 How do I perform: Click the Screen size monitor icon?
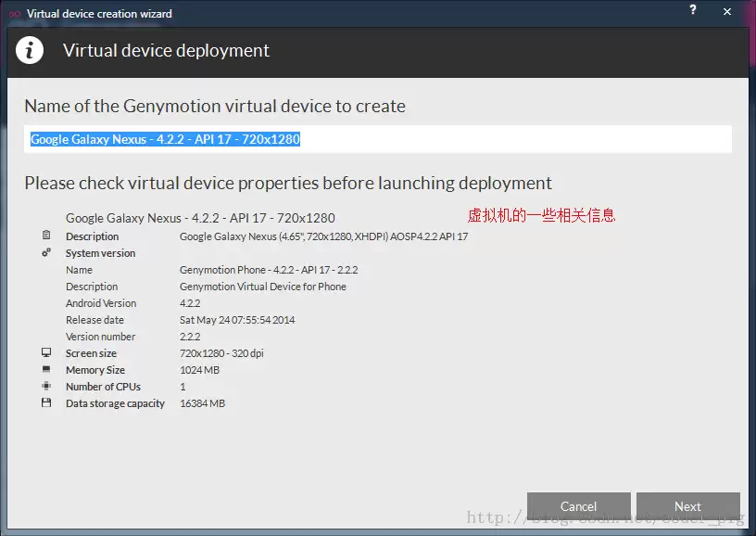point(46,352)
